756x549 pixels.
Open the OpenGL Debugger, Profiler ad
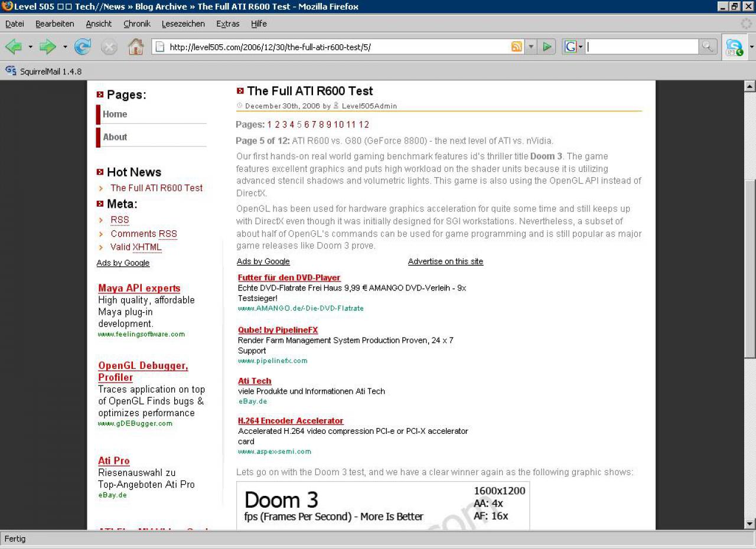click(x=143, y=371)
